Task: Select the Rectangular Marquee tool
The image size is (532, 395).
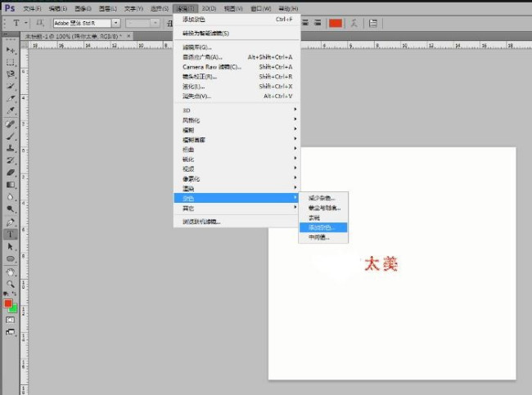Action: 11,61
